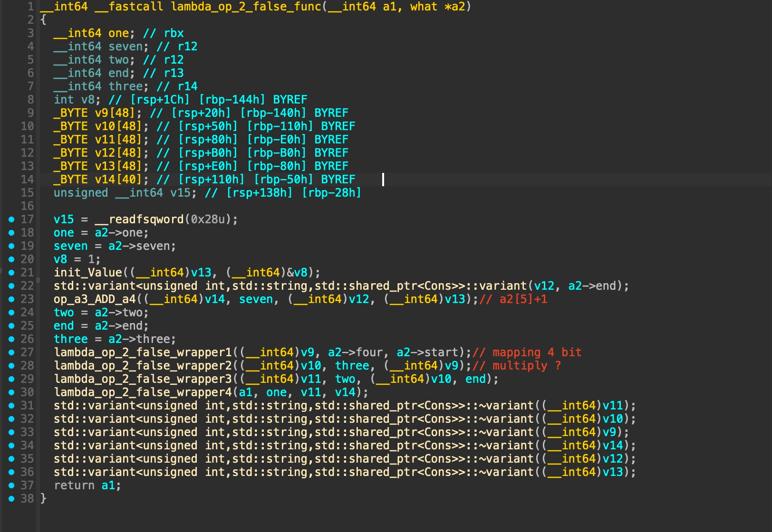
Task: Click the gutter dot beside line 21
Action: [x=11, y=273]
